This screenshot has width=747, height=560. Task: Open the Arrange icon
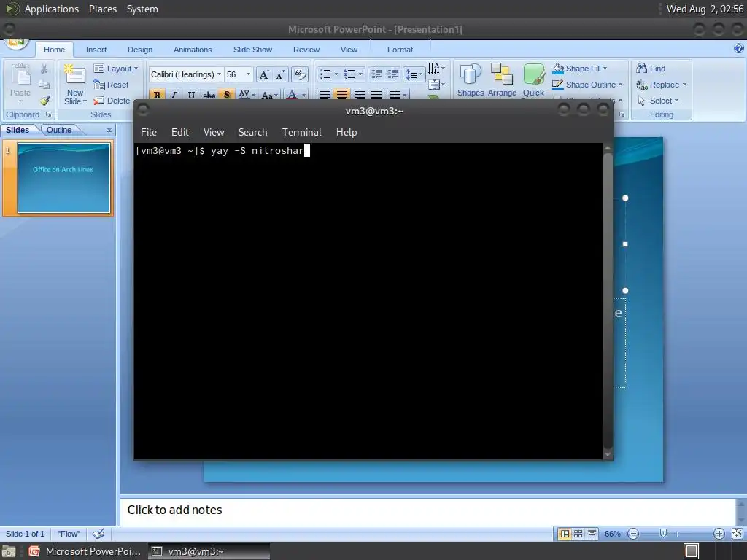502,75
